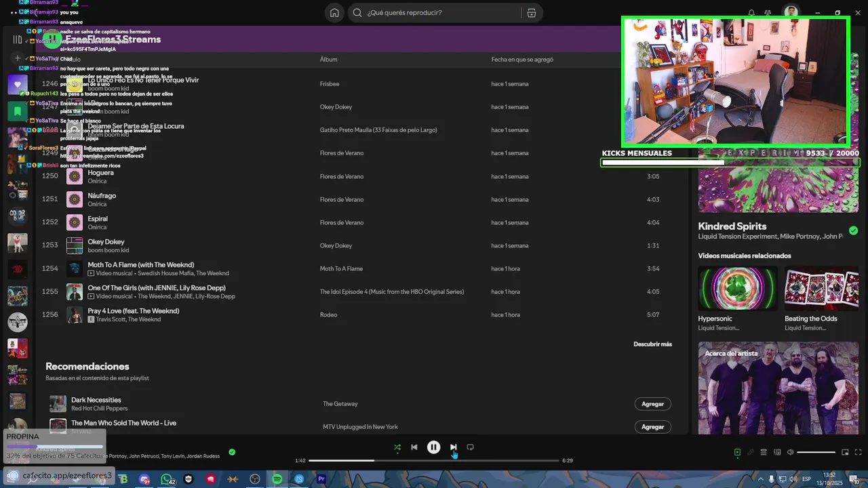
Task: Click the Hoguera album cover thumbnail
Action: 75,176
